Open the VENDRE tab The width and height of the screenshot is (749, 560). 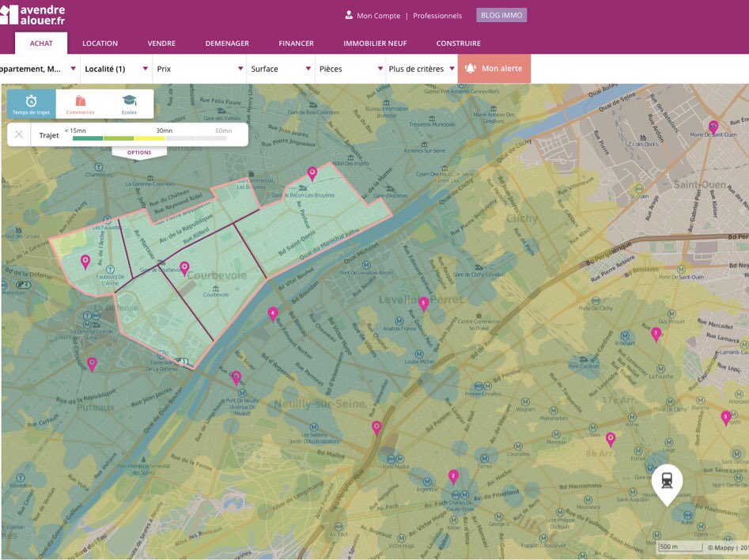click(x=161, y=43)
